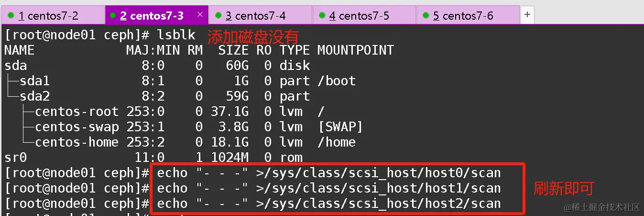Click the host2 scan command line
This screenshot has height=216, width=644.
pos(328,204)
